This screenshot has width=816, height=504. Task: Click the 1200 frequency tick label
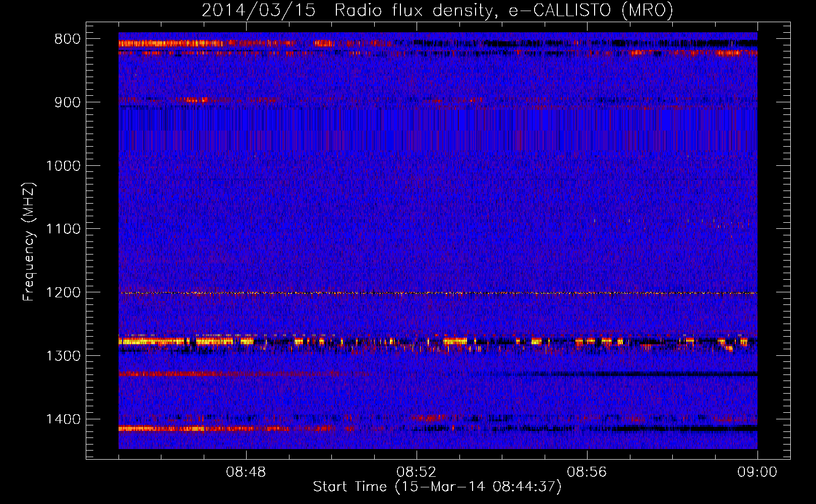(x=64, y=293)
